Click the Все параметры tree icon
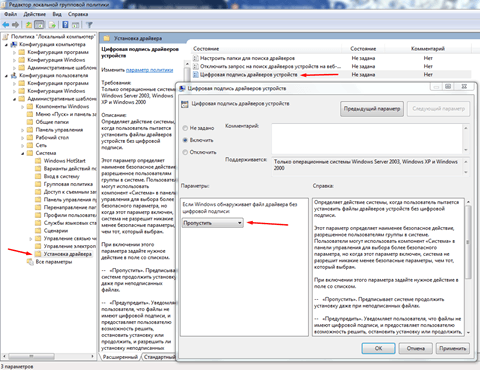 [x=30, y=262]
